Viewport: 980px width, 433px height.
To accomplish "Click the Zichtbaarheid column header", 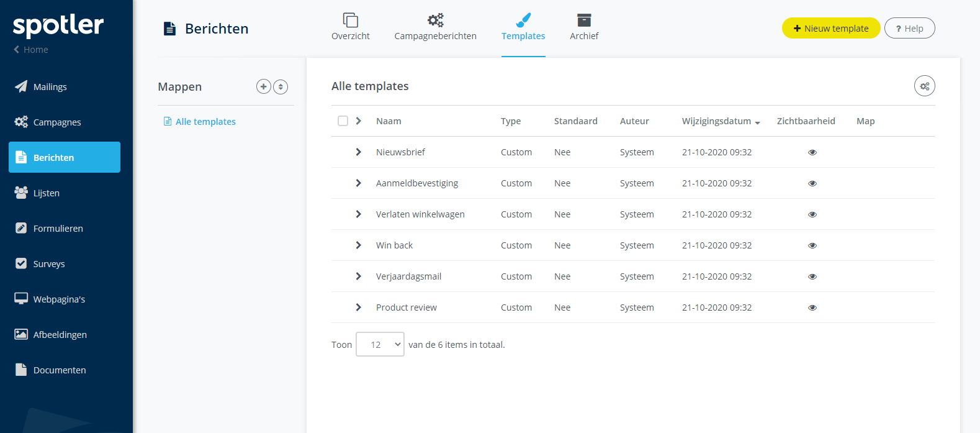I will pos(806,121).
